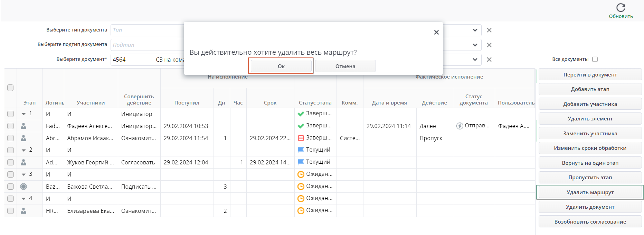
Task: Clear the document type field
Action: [489, 30]
